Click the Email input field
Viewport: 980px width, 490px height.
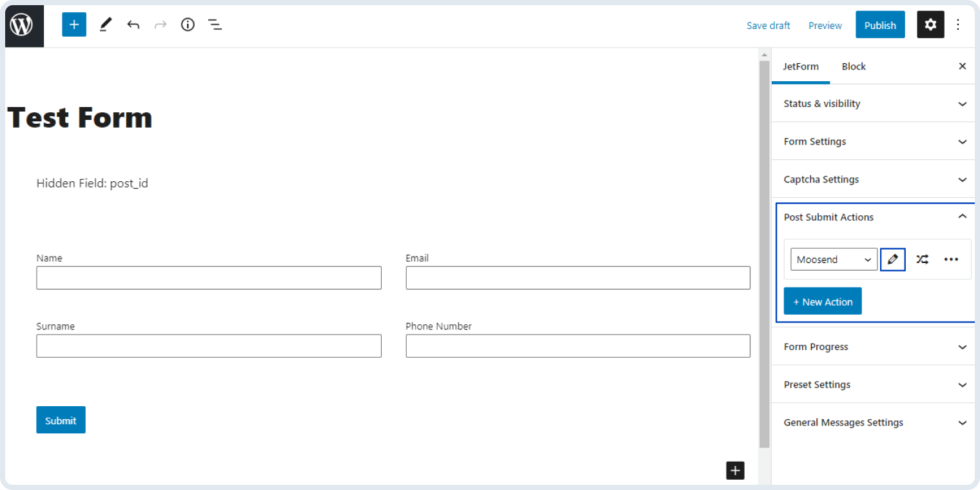tap(578, 277)
